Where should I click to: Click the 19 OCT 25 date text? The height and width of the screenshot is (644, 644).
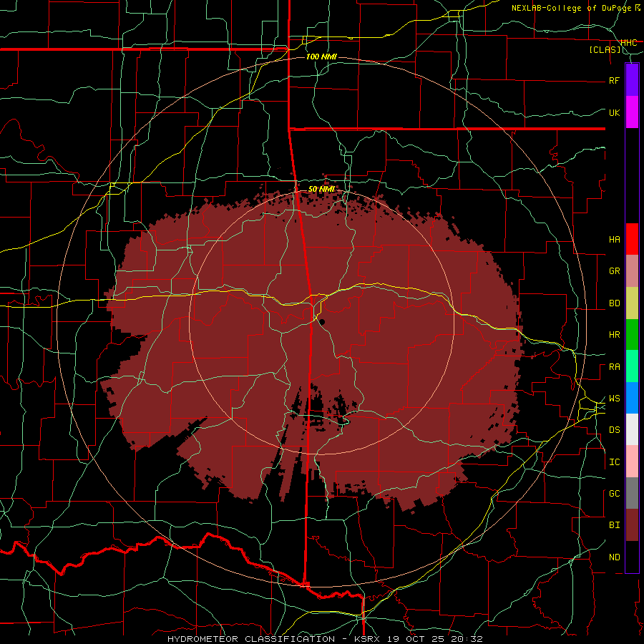pos(416,639)
